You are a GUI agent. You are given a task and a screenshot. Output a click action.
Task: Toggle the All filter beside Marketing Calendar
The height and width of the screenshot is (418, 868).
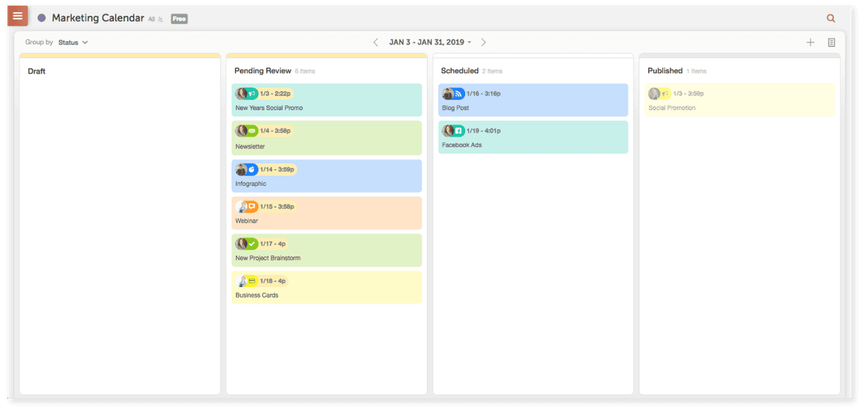pyautogui.click(x=153, y=18)
